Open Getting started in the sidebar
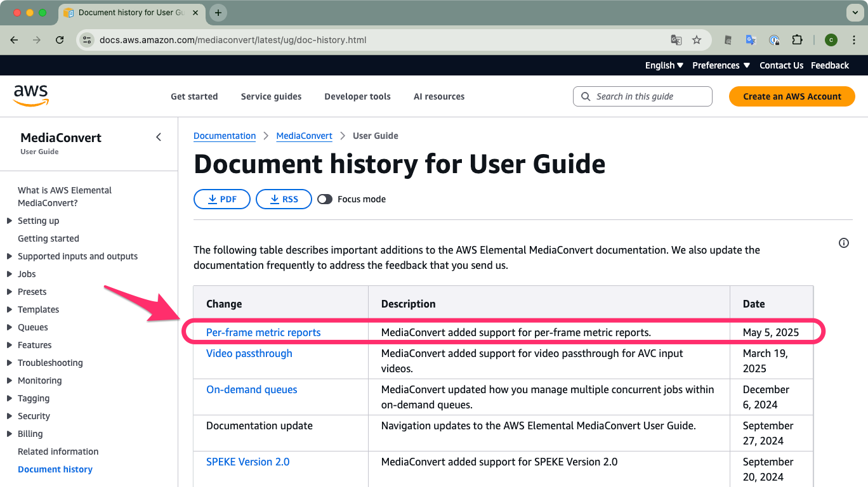The width and height of the screenshot is (868, 487). [48, 238]
